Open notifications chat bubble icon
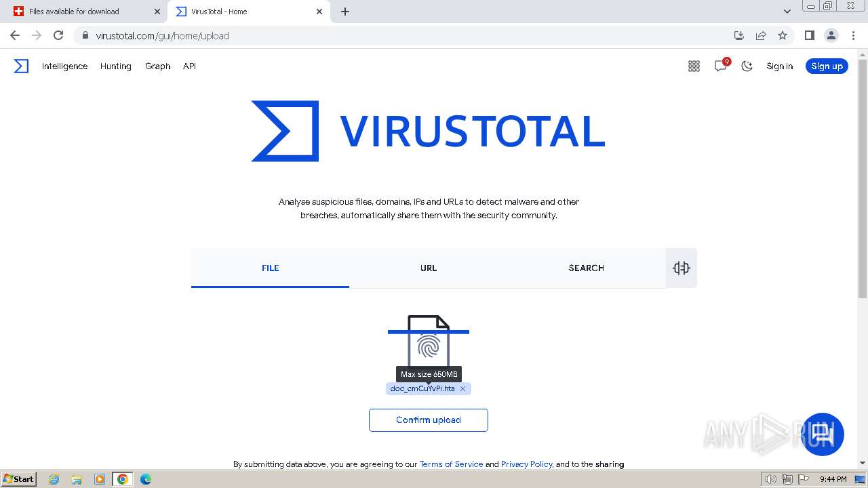The height and width of the screenshot is (488, 868). point(721,66)
